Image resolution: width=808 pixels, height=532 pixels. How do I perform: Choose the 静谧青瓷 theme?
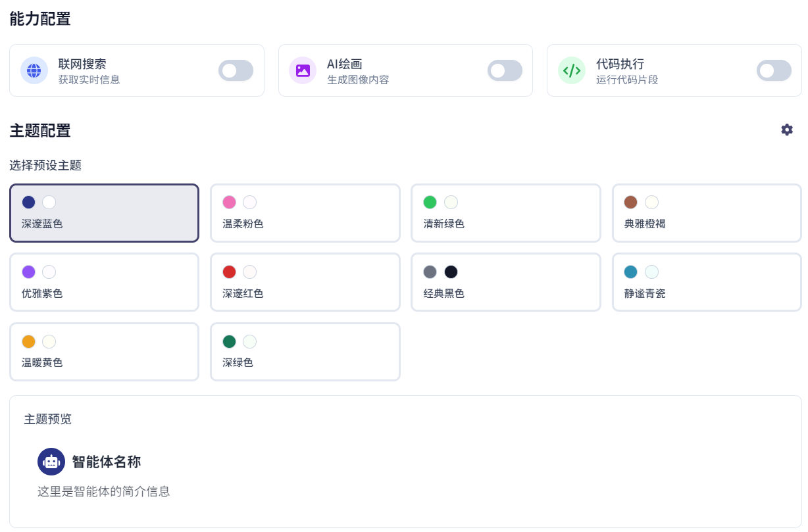tap(707, 282)
